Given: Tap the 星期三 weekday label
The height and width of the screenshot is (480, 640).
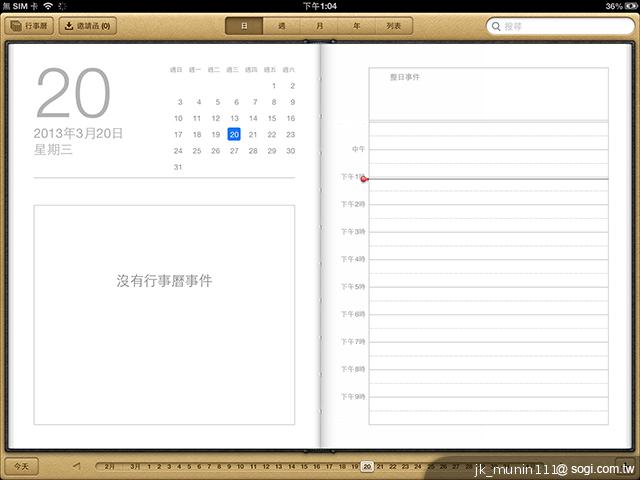Looking at the screenshot, I should 53,150.
